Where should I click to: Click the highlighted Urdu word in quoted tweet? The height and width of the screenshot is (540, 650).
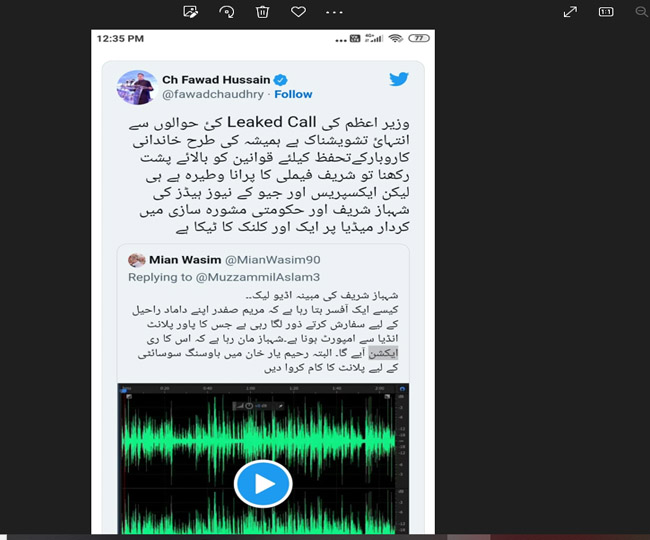(x=383, y=353)
